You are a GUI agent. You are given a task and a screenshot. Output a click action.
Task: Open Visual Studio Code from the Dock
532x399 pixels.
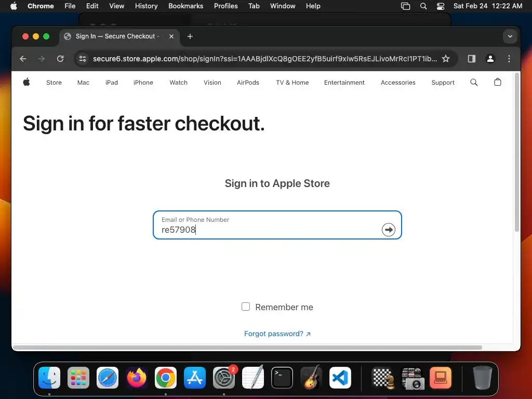[x=340, y=378]
